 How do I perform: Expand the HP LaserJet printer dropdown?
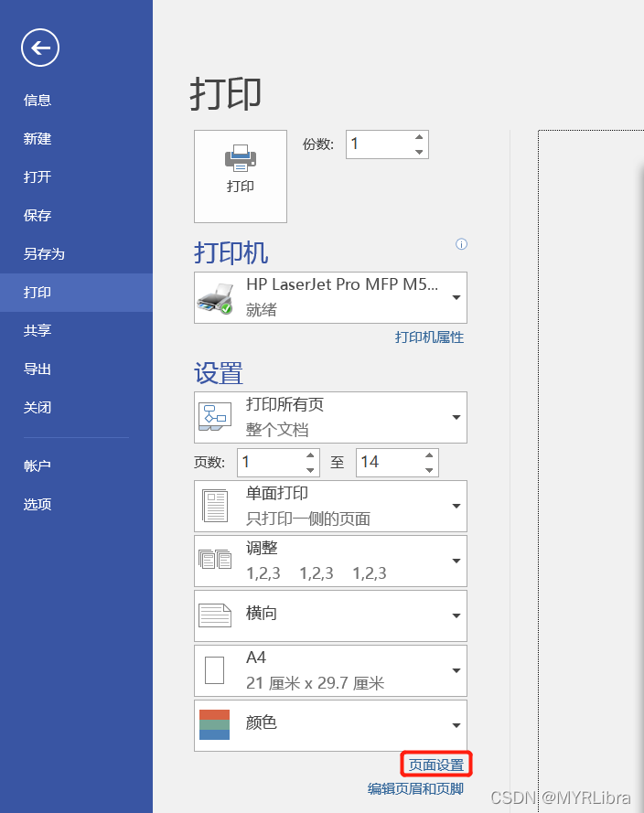click(x=331, y=297)
